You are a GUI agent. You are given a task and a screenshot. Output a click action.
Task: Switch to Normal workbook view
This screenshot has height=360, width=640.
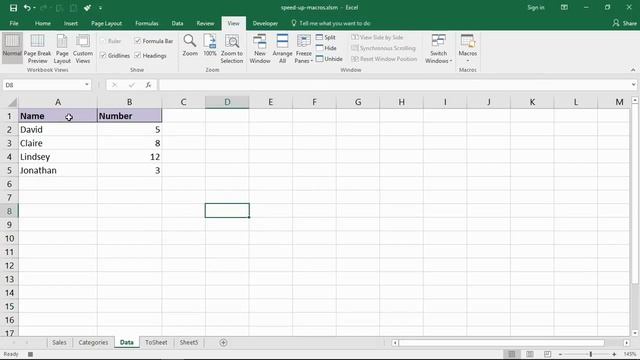coord(12,48)
